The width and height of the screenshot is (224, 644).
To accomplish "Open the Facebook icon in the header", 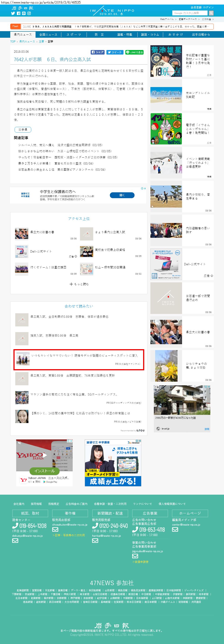I will coord(18,13).
